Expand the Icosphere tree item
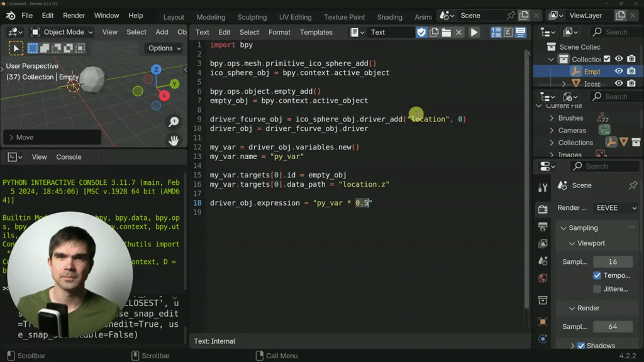The height and width of the screenshot is (362, 644). [x=563, y=84]
